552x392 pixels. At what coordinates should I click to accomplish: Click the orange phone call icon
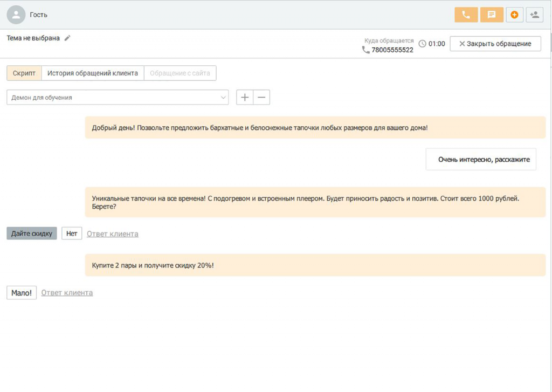[466, 15]
